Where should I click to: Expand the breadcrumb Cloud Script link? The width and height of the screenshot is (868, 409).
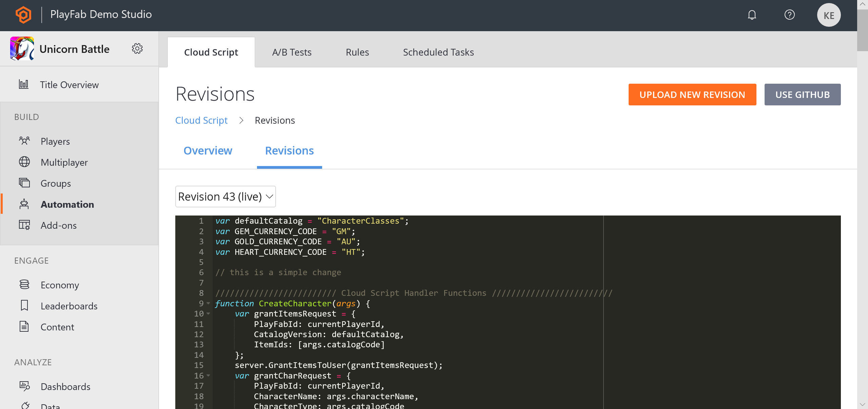[x=201, y=120]
